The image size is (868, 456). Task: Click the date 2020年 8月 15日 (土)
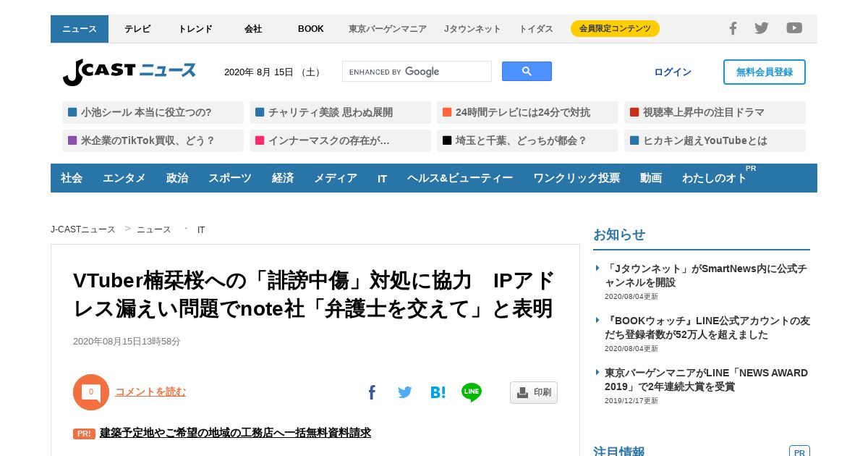(273, 72)
